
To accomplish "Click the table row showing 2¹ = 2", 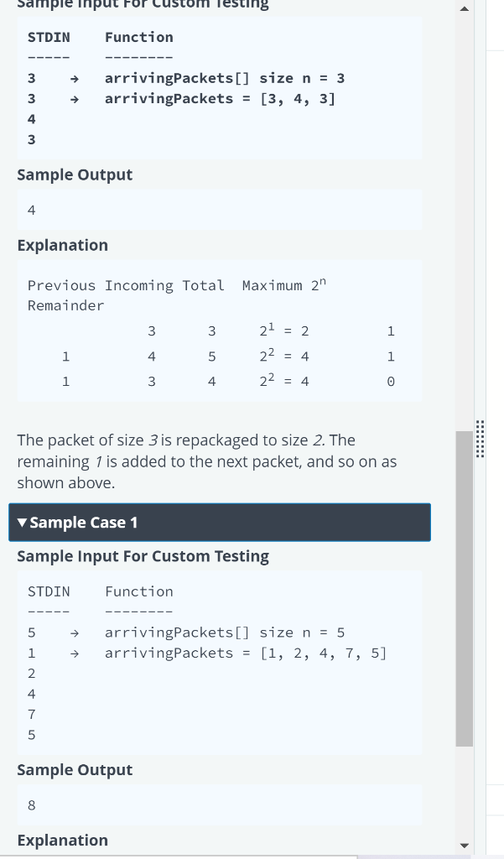I will pos(220,331).
